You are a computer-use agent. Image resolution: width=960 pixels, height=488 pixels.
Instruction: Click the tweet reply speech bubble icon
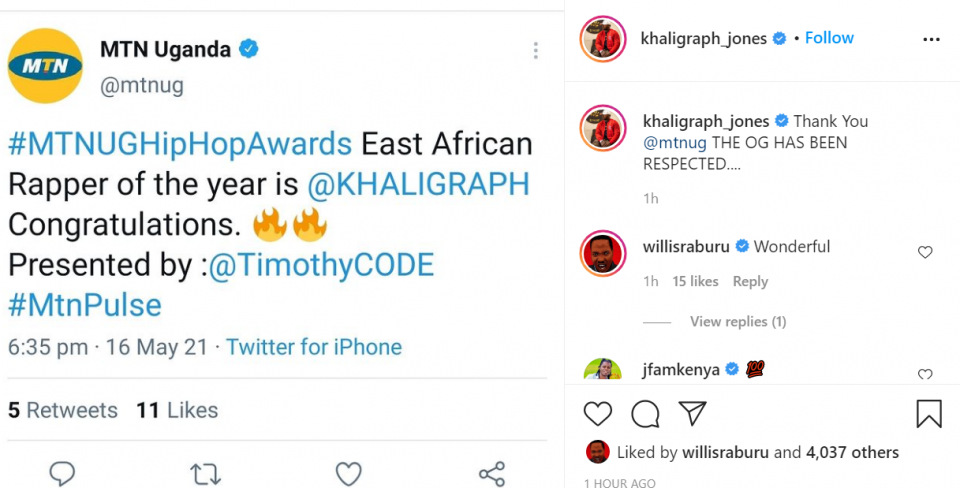(x=63, y=473)
